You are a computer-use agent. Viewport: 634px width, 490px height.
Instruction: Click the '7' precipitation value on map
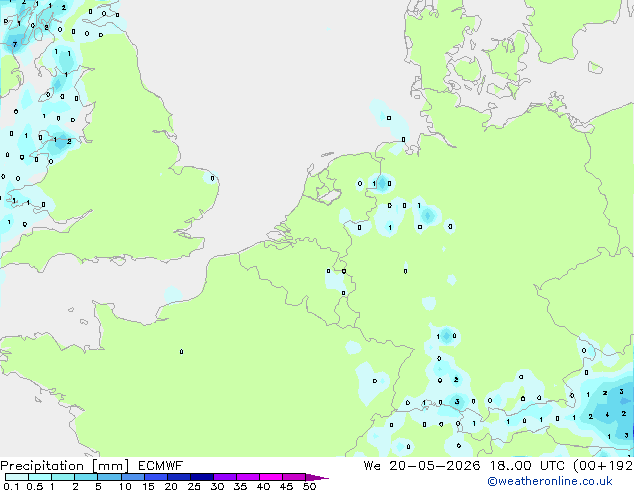pyautogui.click(x=15, y=44)
